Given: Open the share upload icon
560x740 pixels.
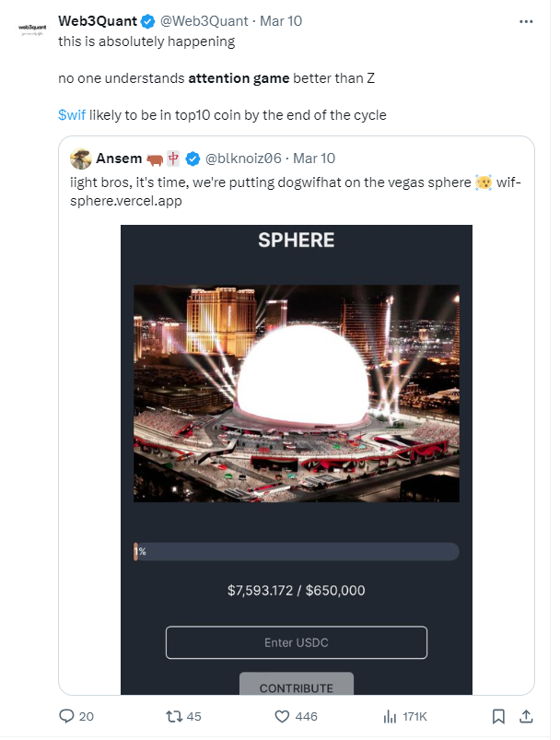Looking at the screenshot, I should click(x=526, y=716).
